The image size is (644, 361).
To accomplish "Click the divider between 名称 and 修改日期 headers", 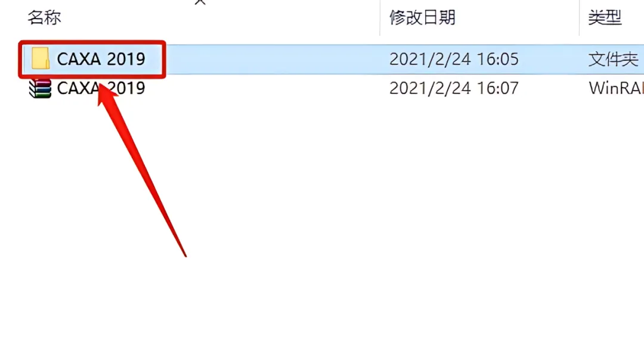I will [x=380, y=18].
